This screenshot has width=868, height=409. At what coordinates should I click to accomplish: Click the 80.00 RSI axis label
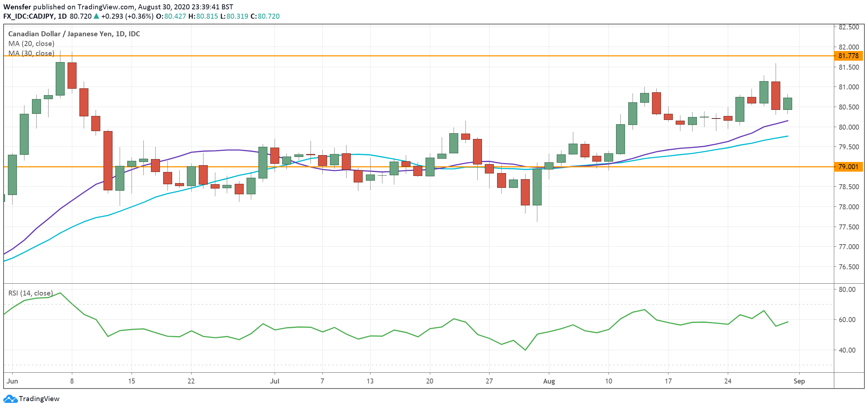pyautogui.click(x=847, y=289)
